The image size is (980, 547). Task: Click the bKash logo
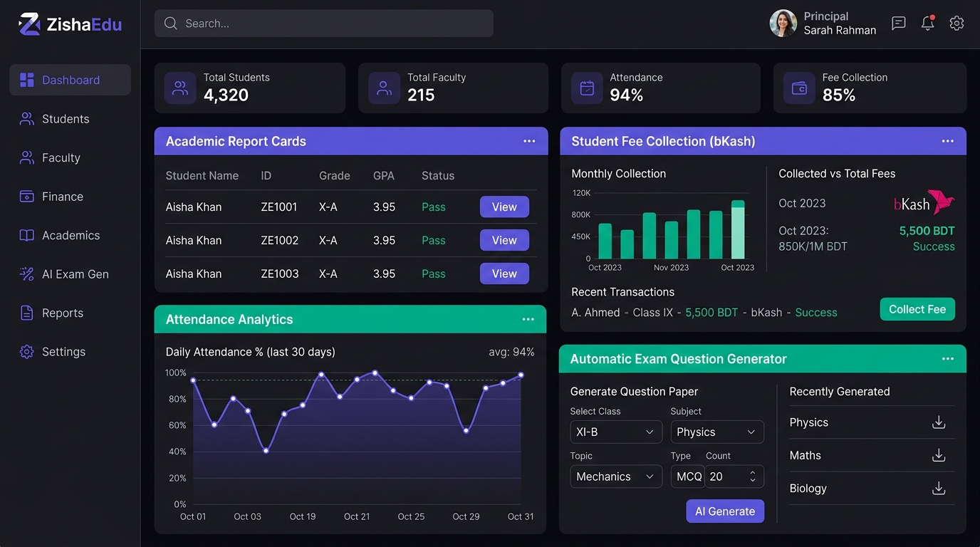924,203
